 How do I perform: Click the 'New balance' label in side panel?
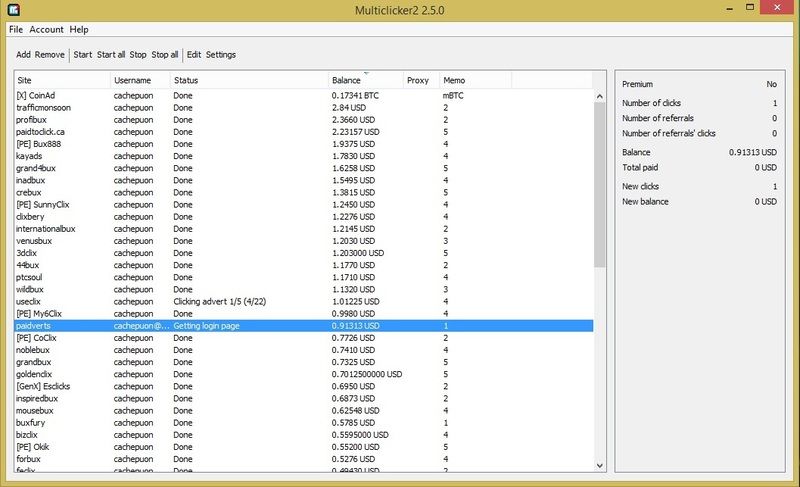tap(645, 201)
